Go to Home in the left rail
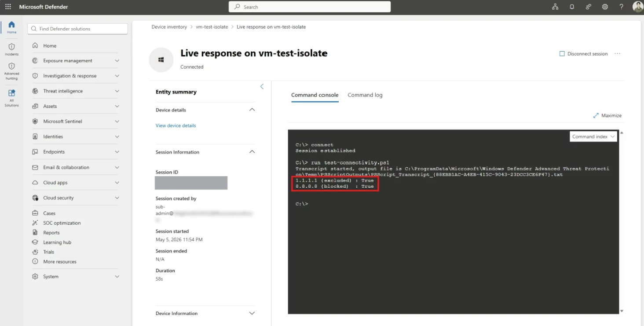This screenshot has width=644, height=326. (x=11, y=27)
